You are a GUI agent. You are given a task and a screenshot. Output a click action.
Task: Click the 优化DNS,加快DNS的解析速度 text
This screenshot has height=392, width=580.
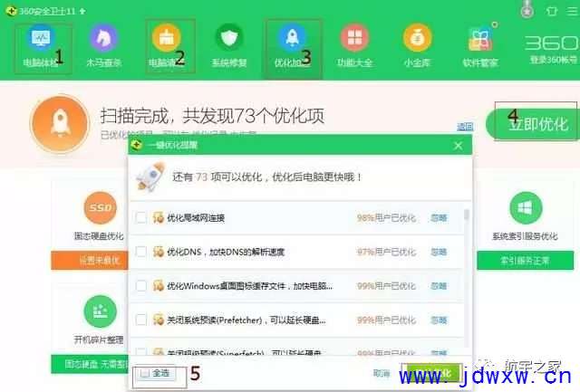[226, 252]
